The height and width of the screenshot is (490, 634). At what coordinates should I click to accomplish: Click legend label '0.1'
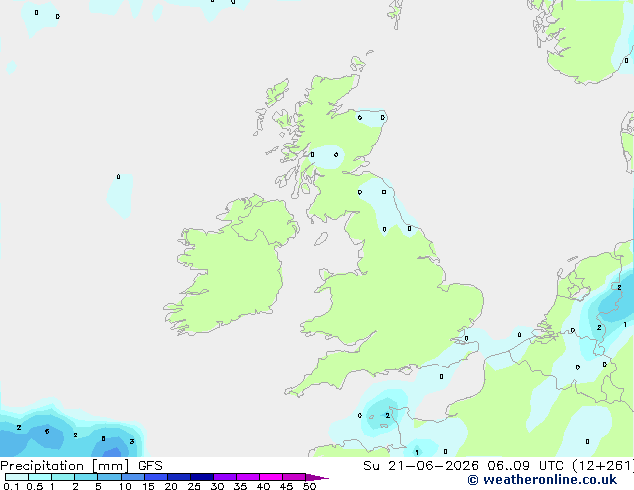pyautogui.click(x=11, y=486)
